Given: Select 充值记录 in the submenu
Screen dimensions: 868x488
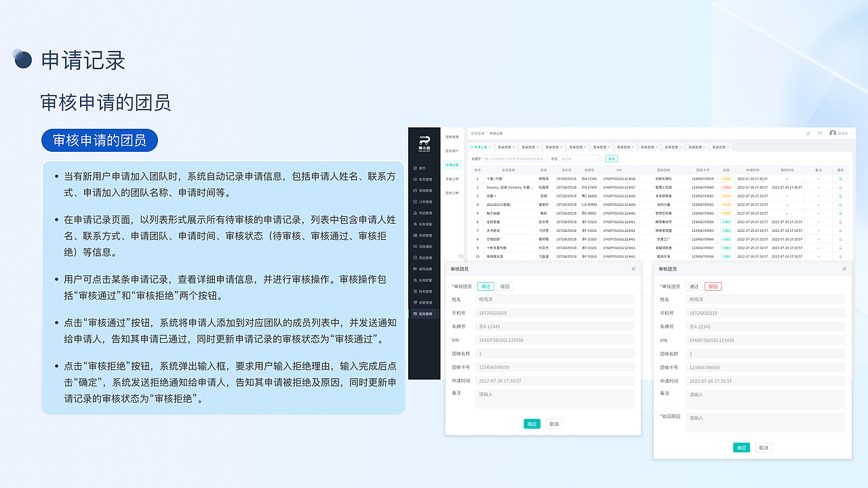Looking at the screenshot, I should tap(452, 179).
